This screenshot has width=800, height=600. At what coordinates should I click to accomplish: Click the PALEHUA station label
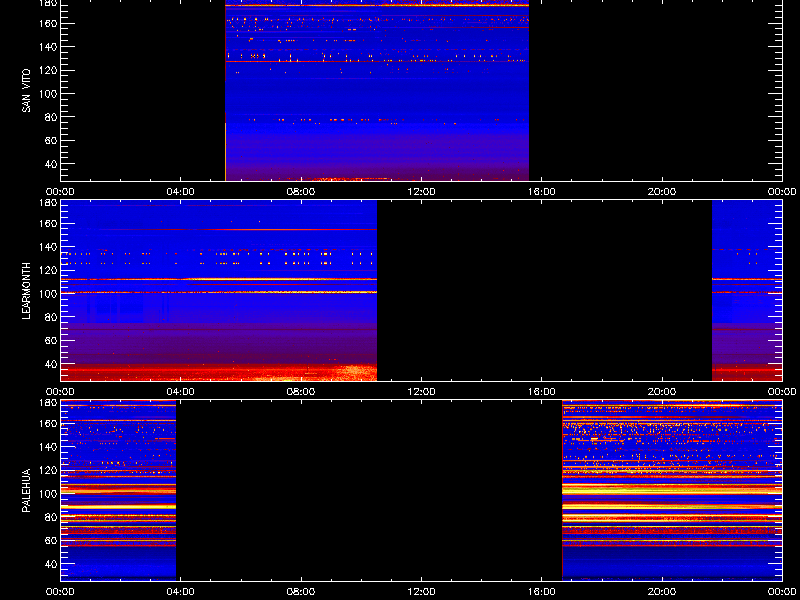27,490
